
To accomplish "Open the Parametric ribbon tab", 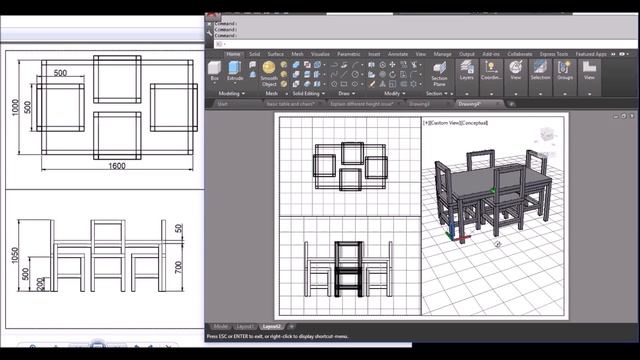I will click(349, 54).
